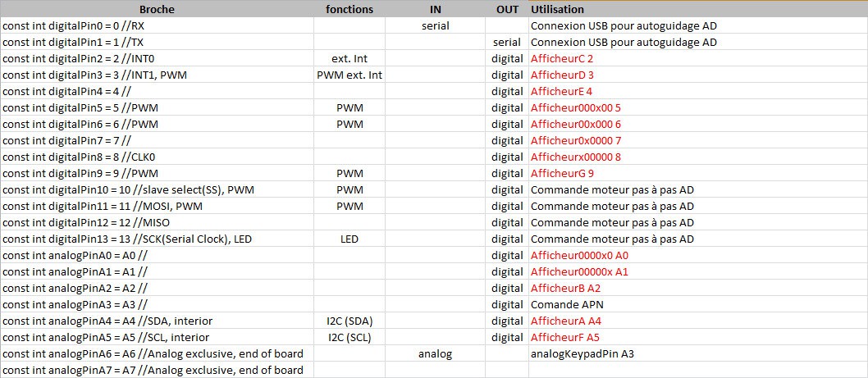Select the "analogKeypadPin A3" cell
Viewport: 868px width, 378px height.
pyautogui.click(x=582, y=353)
